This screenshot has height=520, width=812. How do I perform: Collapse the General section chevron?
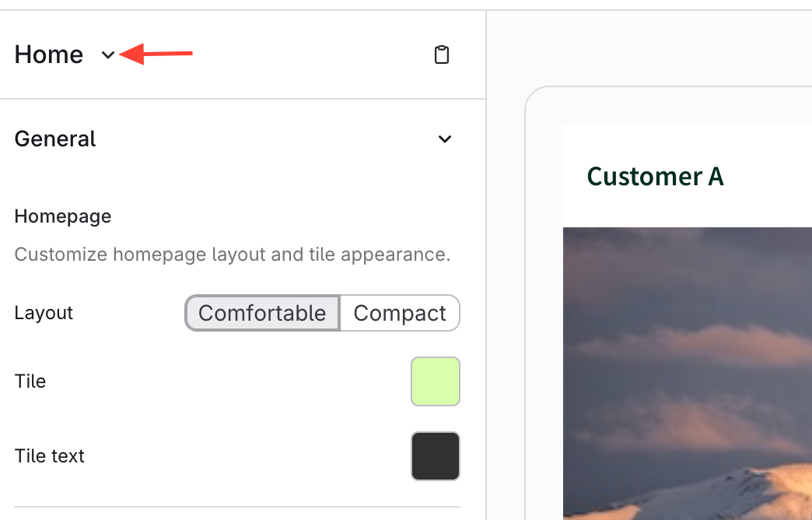[x=445, y=139]
